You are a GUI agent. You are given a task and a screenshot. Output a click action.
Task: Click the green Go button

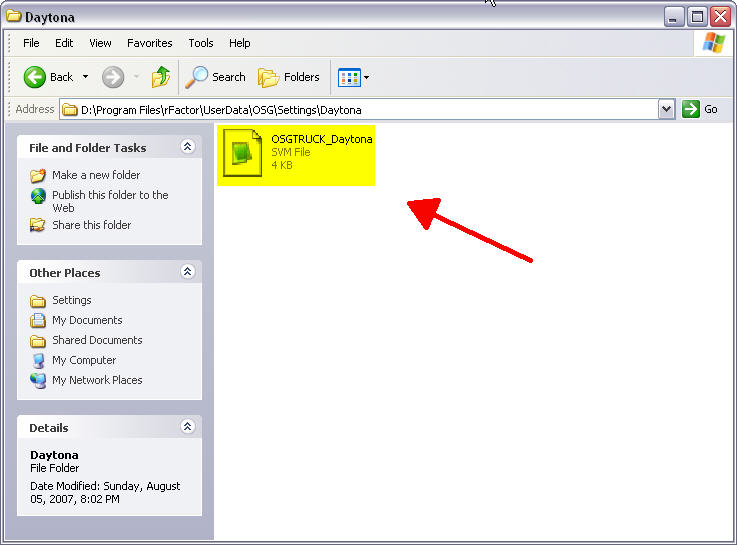click(x=700, y=109)
